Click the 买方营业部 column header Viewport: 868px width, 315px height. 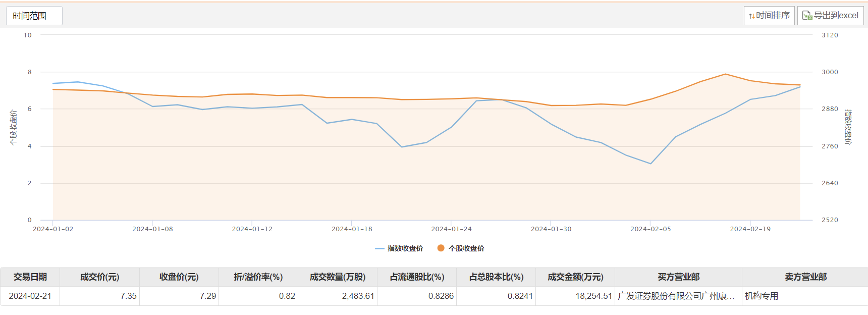click(x=679, y=277)
